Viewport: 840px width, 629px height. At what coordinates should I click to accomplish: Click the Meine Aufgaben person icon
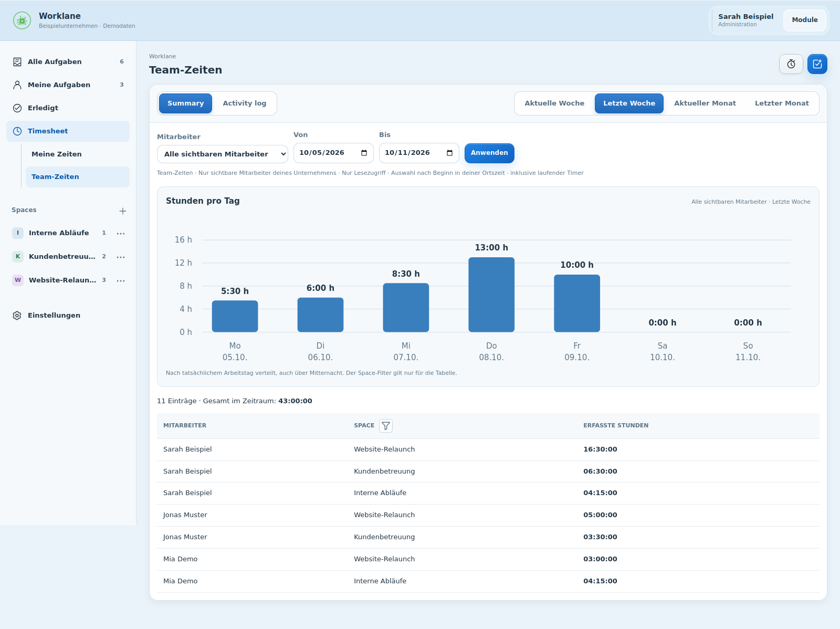tap(17, 85)
